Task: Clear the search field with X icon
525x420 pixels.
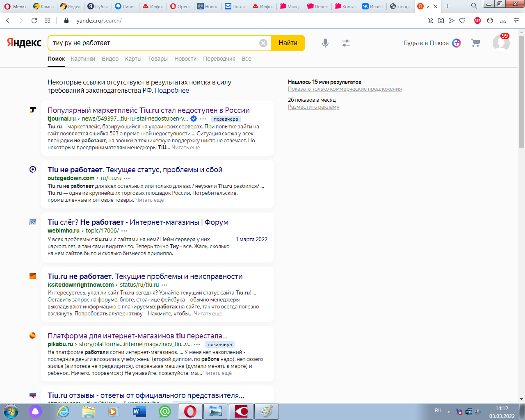Action: click(263, 43)
